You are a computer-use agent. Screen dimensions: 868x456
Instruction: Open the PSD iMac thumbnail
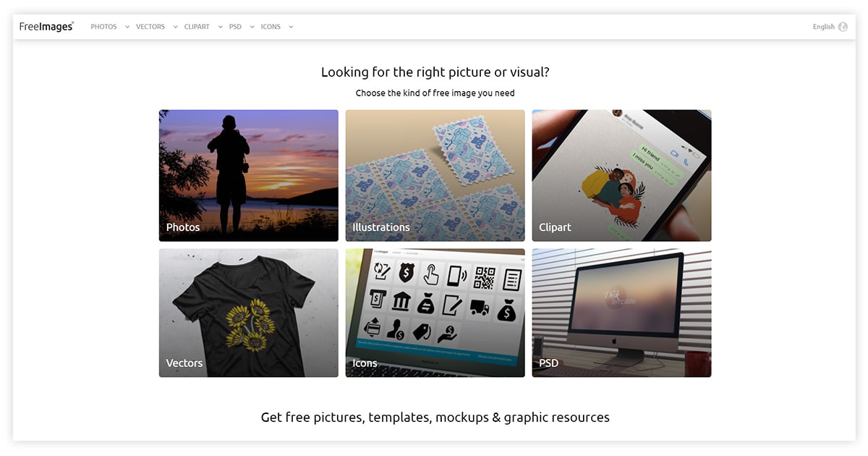pyautogui.click(x=622, y=313)
